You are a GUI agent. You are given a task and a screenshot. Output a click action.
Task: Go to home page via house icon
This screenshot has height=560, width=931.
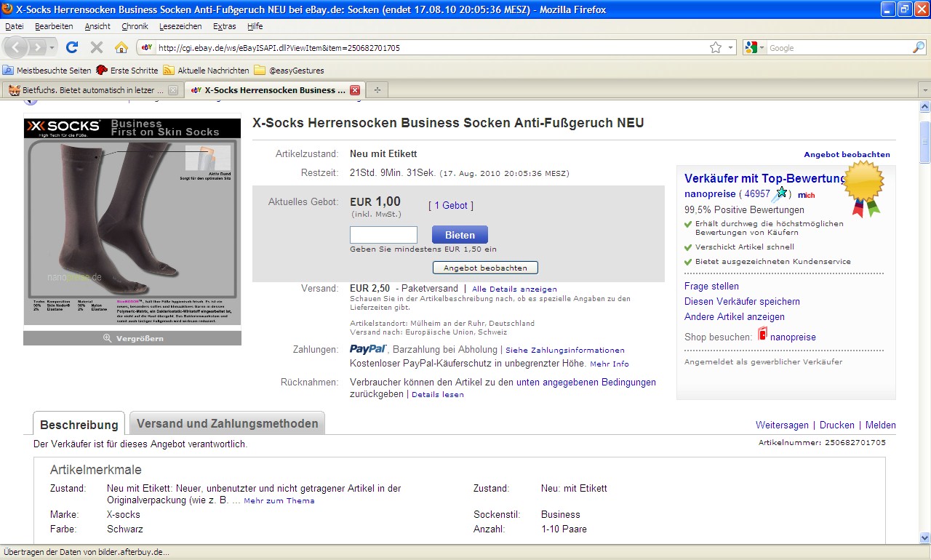(121, 48)
